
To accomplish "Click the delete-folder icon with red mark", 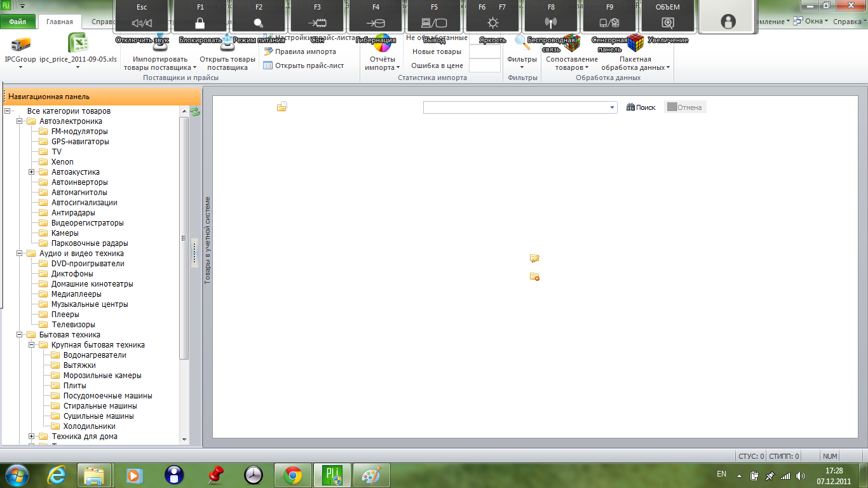I will pyautogui.click(x=534, y=276).
